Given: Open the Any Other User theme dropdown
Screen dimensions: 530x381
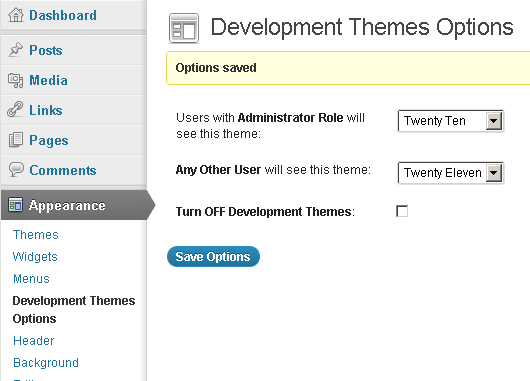Looking at the screenshot, I should click(451, 173).
